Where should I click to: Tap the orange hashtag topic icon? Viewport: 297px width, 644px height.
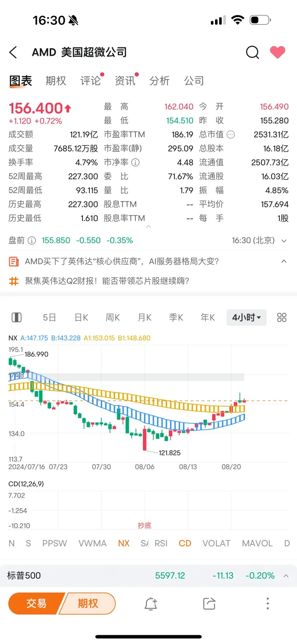(14, 281)
